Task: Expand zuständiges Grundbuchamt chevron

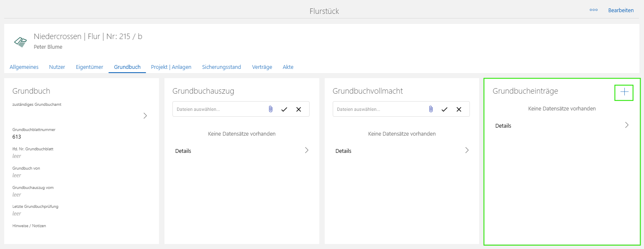Action: pos(145,116)
